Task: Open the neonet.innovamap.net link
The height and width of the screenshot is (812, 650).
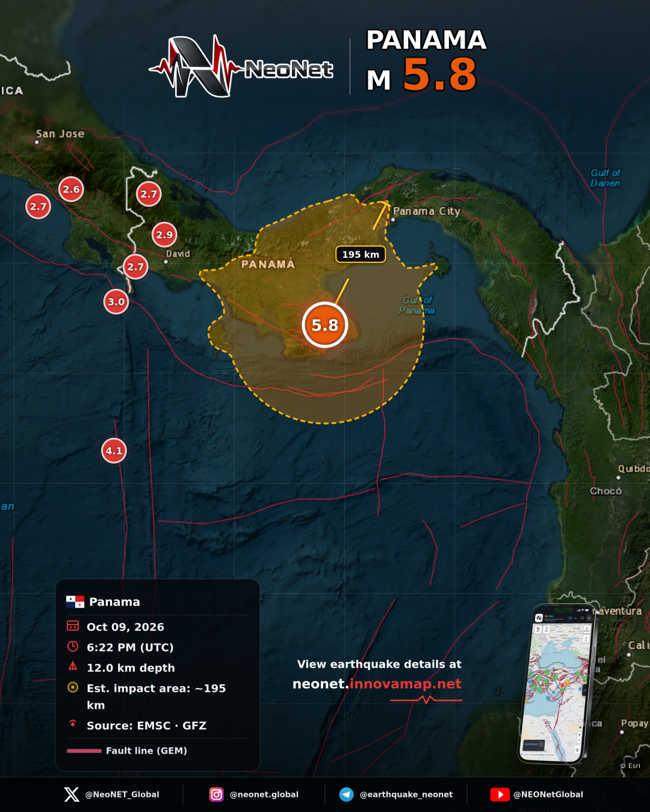Action: tap(377, 684)
